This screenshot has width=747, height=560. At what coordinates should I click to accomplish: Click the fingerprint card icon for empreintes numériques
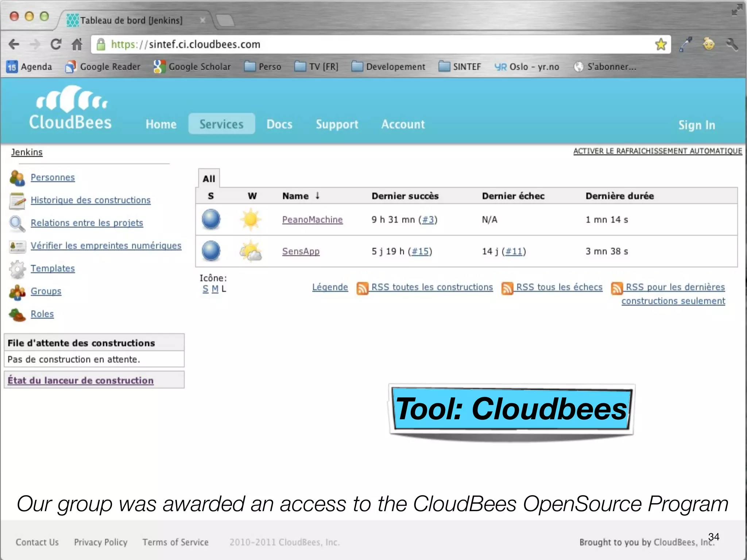[x=17, y=246]
